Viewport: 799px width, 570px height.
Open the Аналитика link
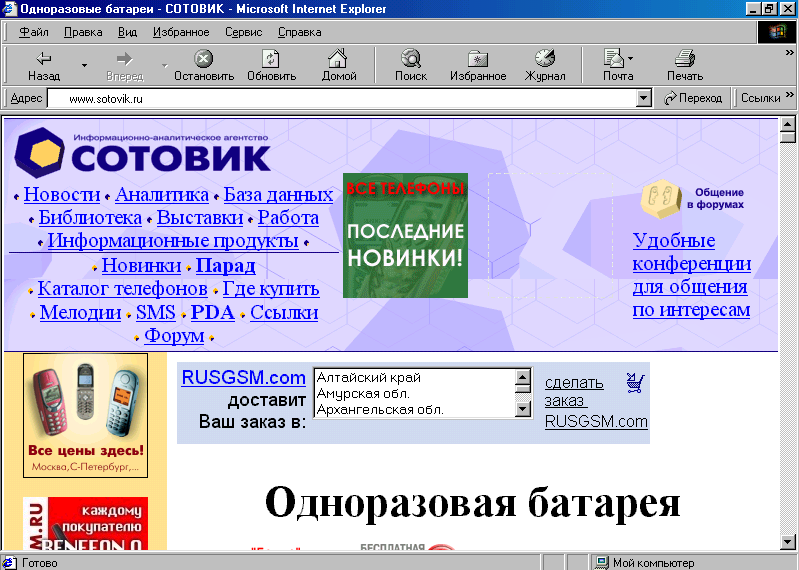162,195
